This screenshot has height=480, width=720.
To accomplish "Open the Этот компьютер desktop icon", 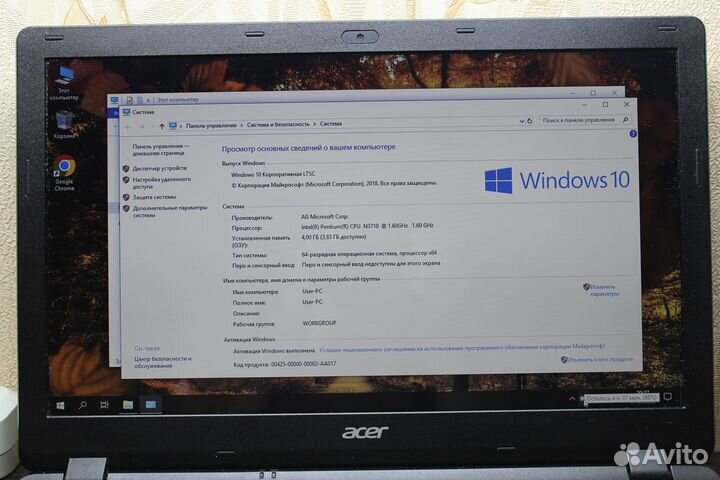I will pos(64,83).
